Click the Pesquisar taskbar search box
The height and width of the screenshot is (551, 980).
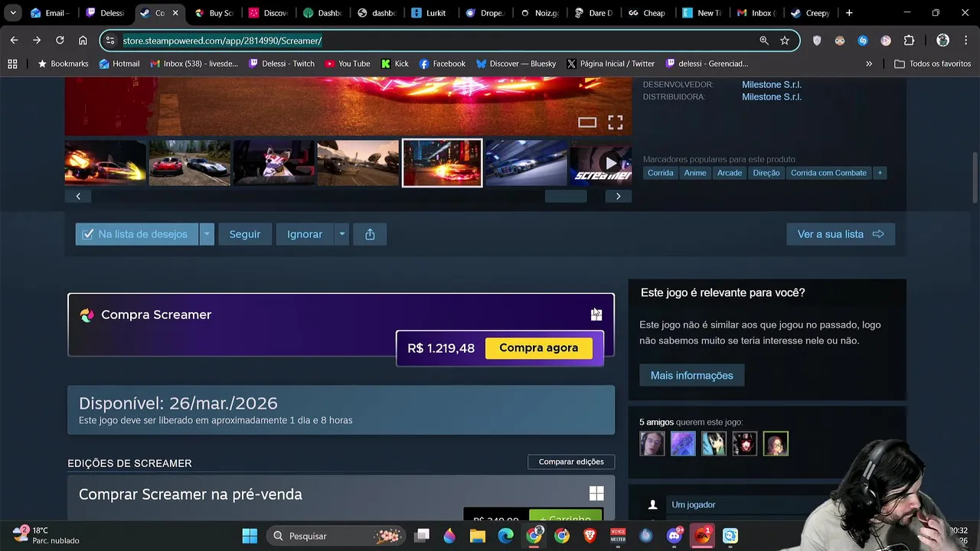(x=335, y=536)
